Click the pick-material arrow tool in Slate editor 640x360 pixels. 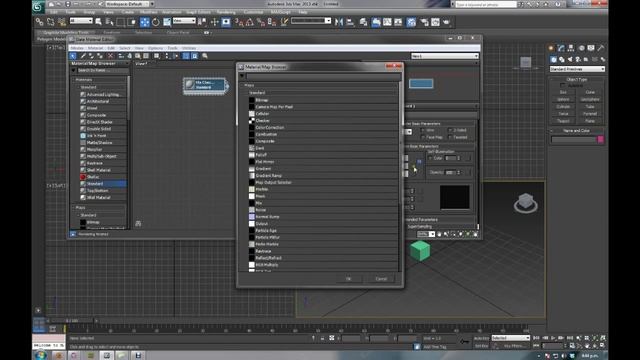tap(73, 56)
